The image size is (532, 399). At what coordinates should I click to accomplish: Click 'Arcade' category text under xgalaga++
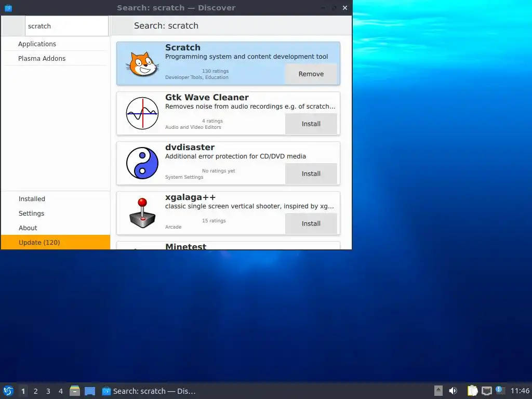[x=174, y=227]
